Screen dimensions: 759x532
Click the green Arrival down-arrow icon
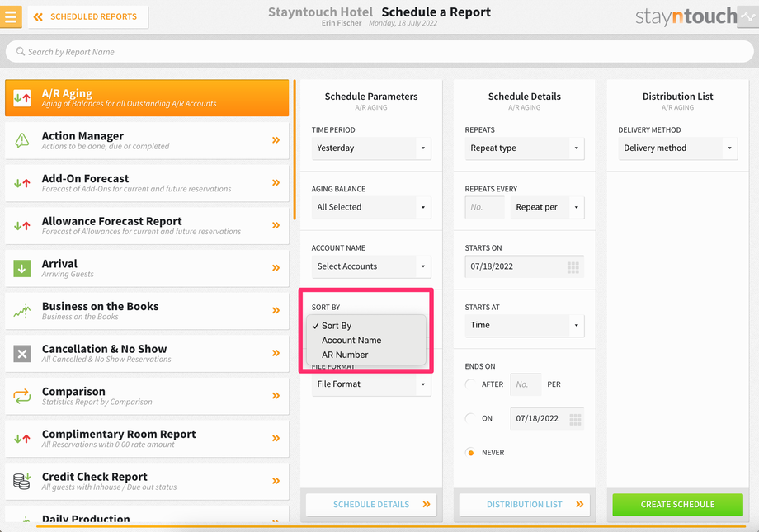21,268
